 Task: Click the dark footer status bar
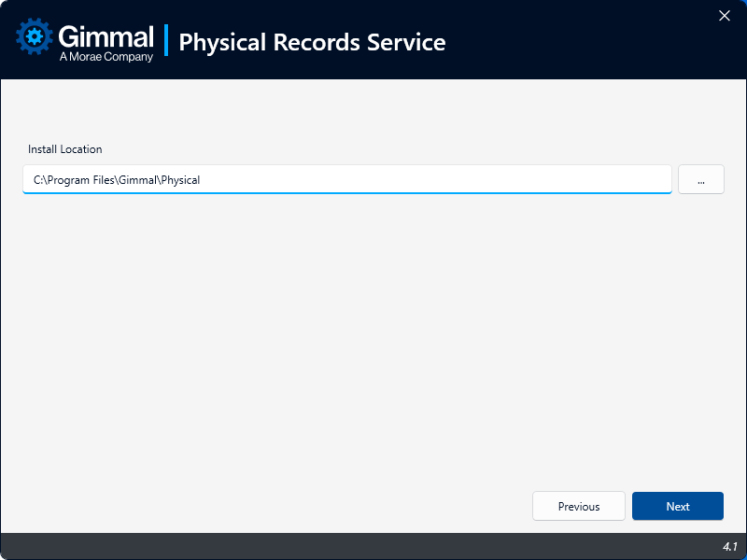(x=373, y=546)
